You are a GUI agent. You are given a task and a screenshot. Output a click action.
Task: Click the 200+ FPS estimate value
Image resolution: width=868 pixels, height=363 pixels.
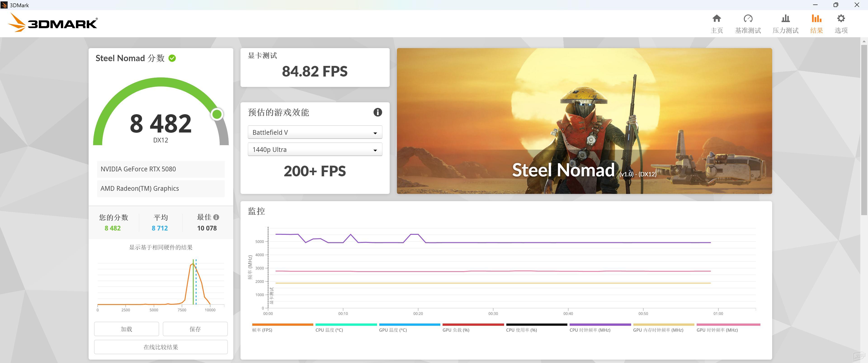click(315, 171)
